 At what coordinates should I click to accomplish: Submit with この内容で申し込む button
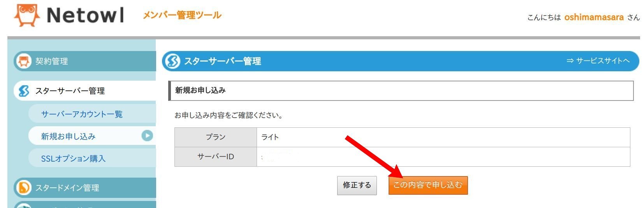tap(428, 185)
